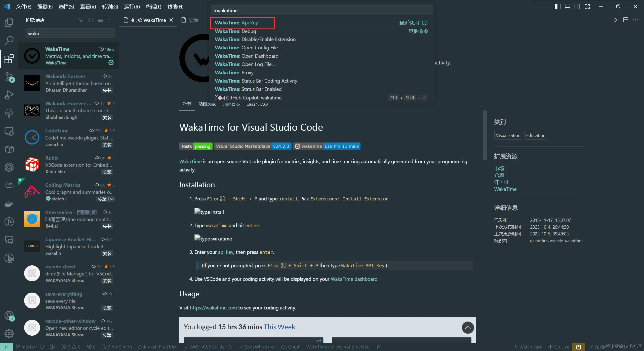Screen dimensions: 644x351
Task: Open the Explorer view in activity bar
Action: [x=9, y=22]
